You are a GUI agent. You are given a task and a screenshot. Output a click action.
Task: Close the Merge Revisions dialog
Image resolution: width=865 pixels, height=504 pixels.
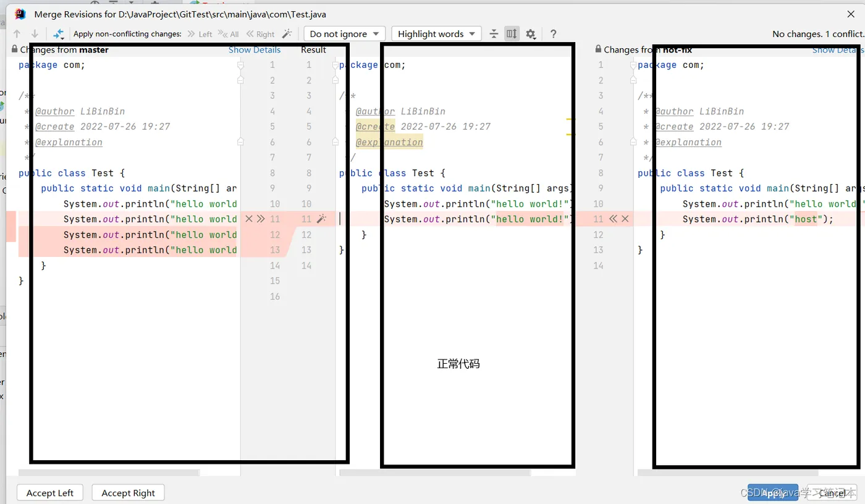(x=851, y=14)
